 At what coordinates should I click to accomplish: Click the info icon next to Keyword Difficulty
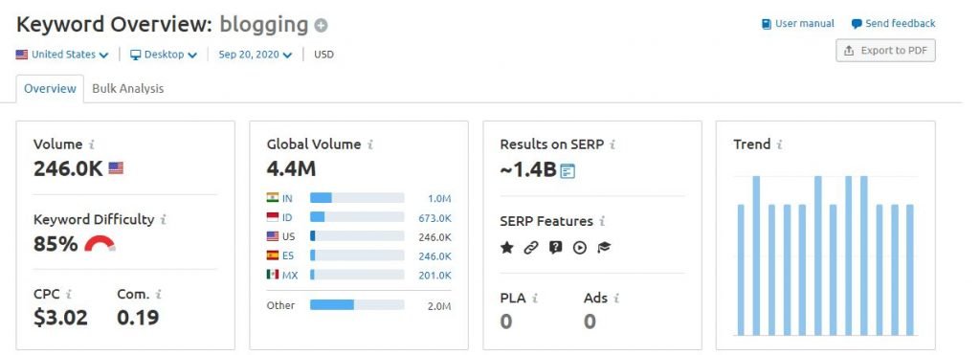click(163, 220)
